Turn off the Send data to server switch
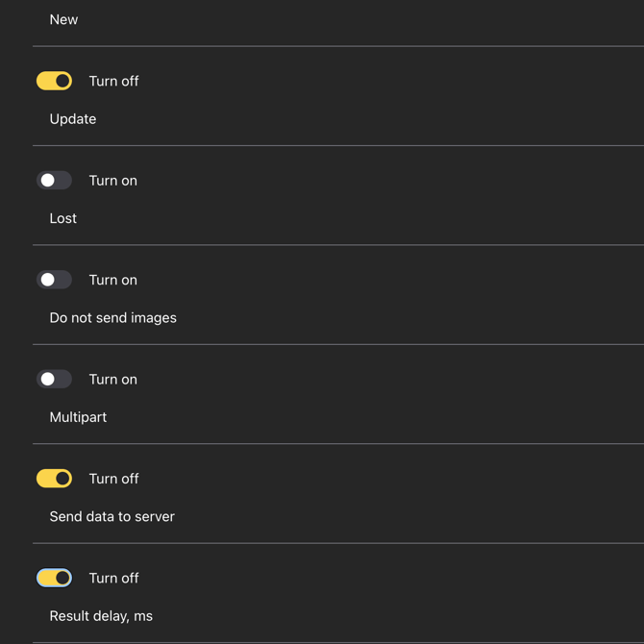Image resolution: width=644 pixels, height=644 pixels. point(54,478)
